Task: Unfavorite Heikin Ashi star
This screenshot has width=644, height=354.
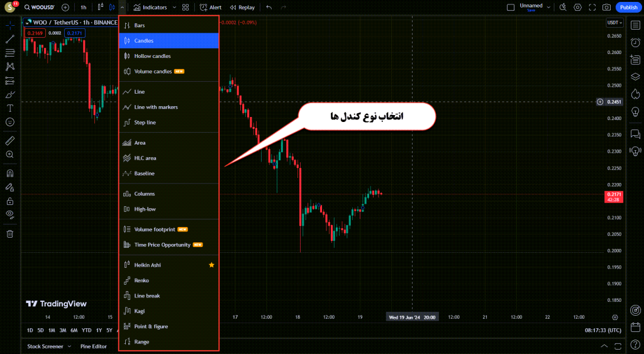Action: [x=211, y=265]
